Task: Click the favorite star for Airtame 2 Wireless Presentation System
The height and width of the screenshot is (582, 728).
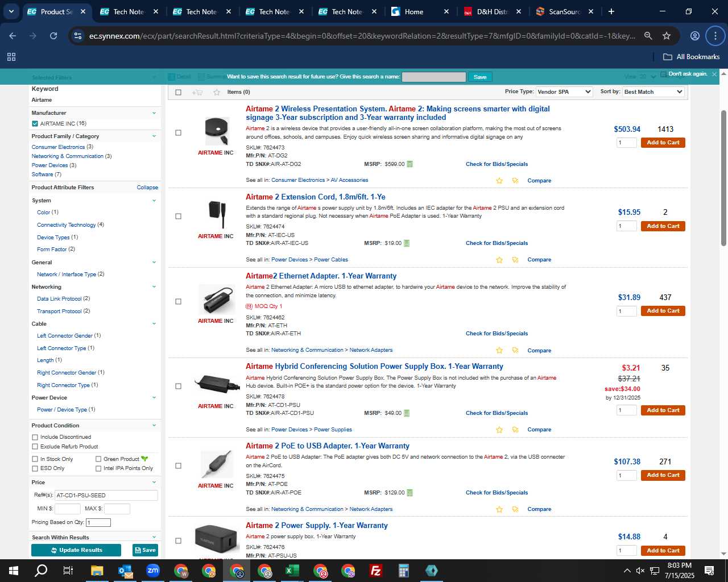Action: coord(499,181)
